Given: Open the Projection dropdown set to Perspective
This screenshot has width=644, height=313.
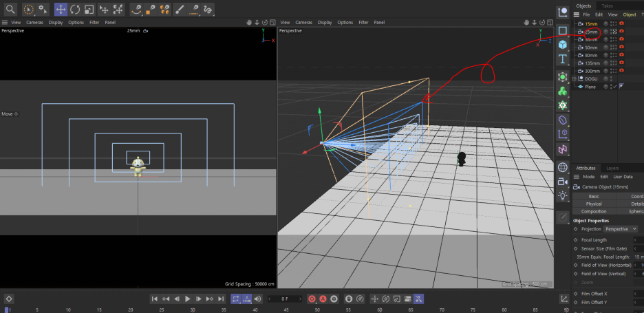Looking at the screenshot, I should coord(620,229).
